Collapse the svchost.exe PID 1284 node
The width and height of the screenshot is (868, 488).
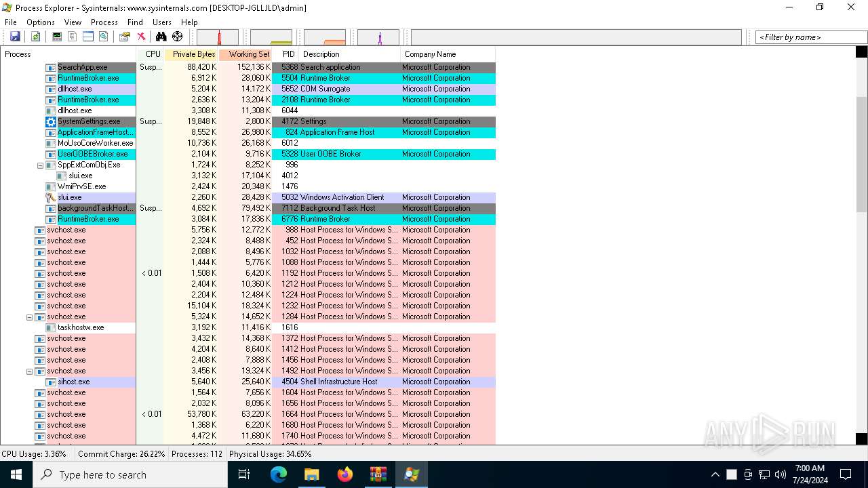29,317
